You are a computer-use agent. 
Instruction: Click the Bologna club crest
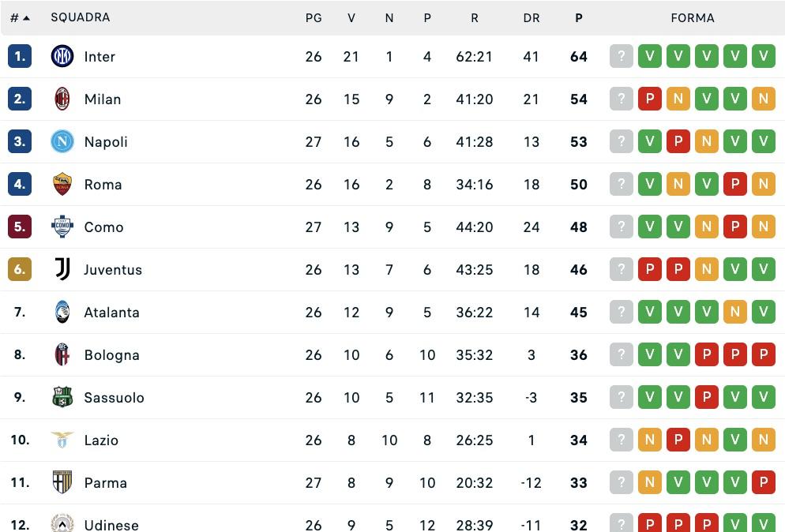pos(62,354)
